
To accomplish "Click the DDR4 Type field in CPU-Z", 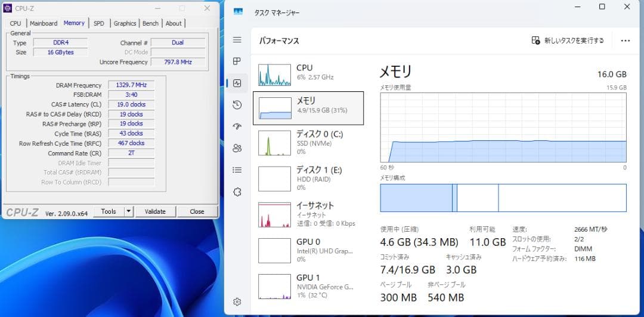I will coord(60,42).
